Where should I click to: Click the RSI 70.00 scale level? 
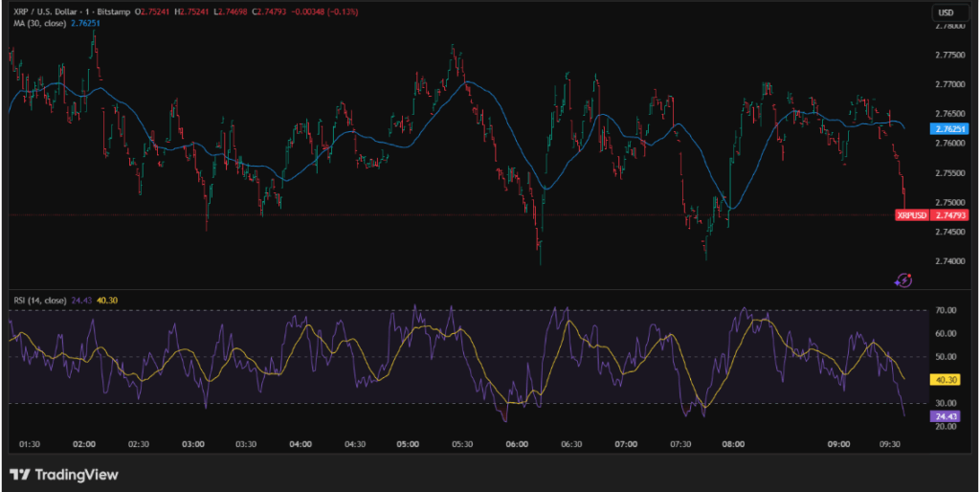(x=946, y=311)
